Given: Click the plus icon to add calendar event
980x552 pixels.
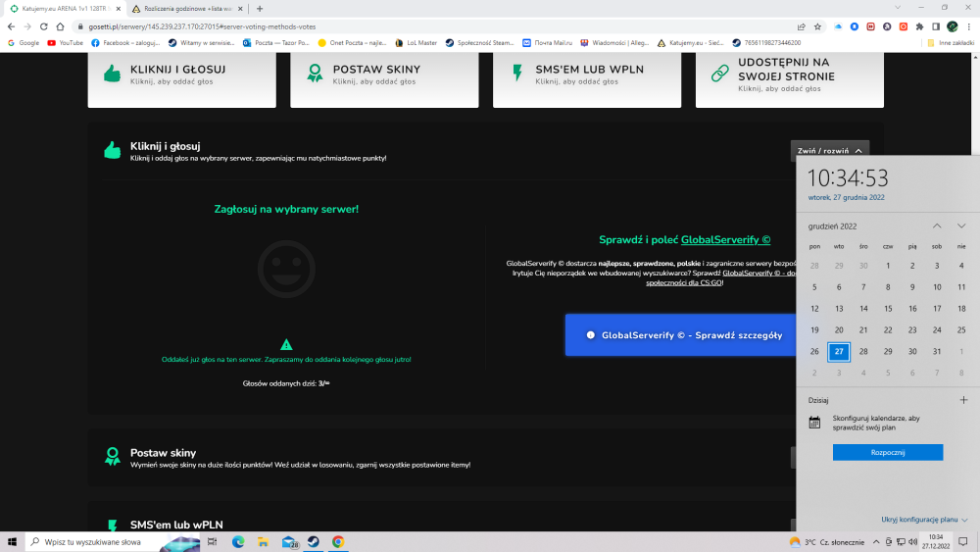Looking at the screenshot, I should tap(963, 400).
